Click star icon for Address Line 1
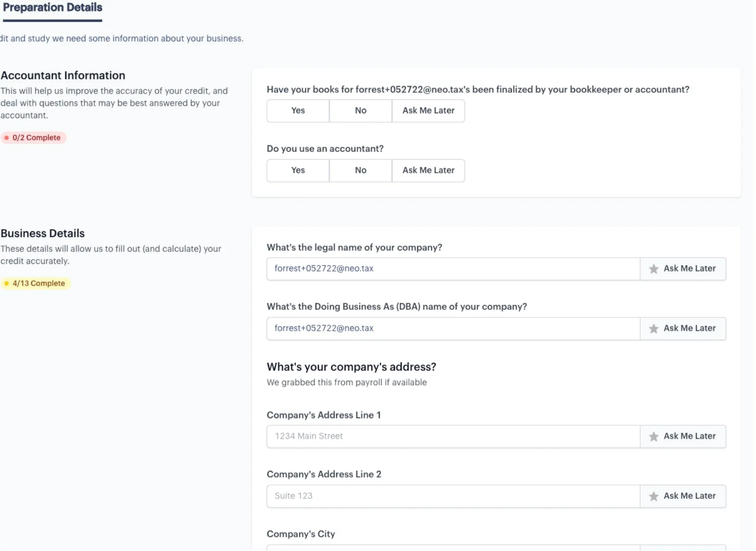Image resolution: width=756 pixels, height=551 pixels. pos(653,437)
